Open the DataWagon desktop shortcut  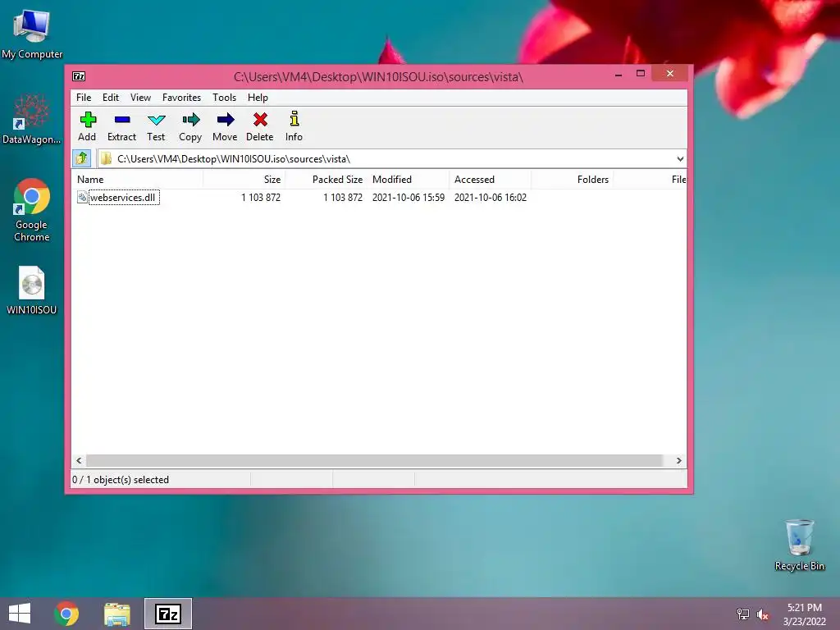(32, 119)
